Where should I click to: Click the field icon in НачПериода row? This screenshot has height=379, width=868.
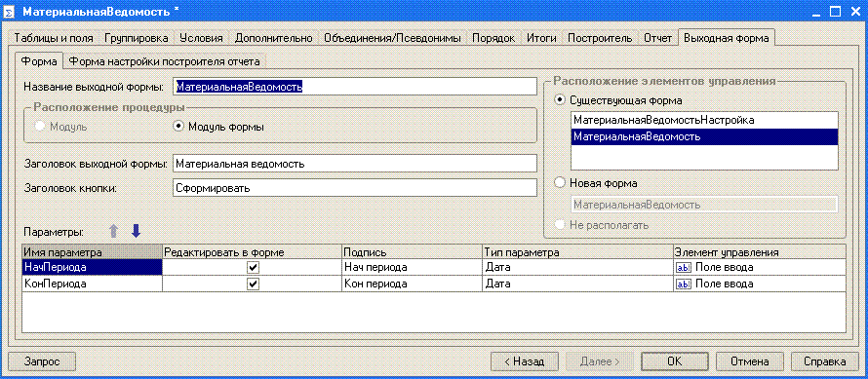tap(684, 267)
